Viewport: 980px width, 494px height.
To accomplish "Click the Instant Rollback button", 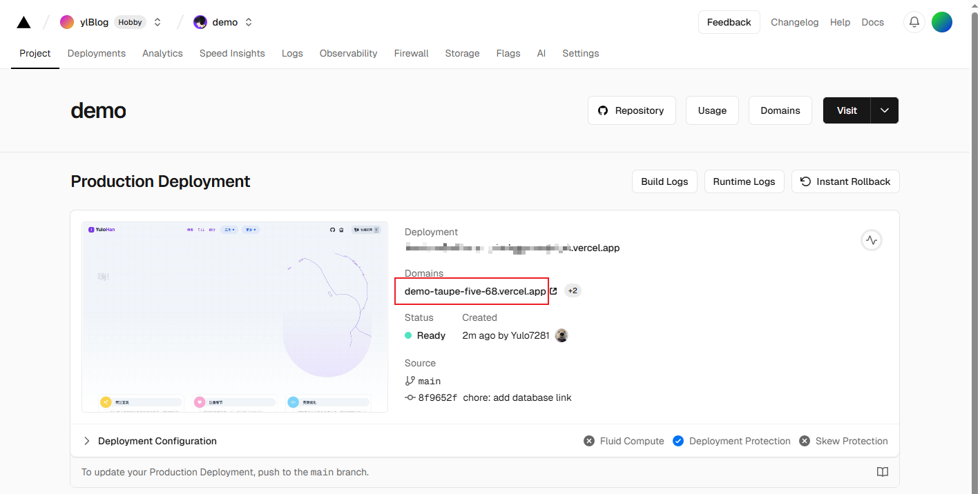I will 845,181.
